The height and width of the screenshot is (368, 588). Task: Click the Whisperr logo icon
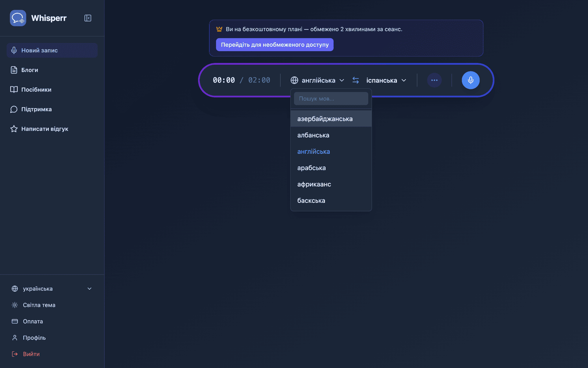click(18, 18)
